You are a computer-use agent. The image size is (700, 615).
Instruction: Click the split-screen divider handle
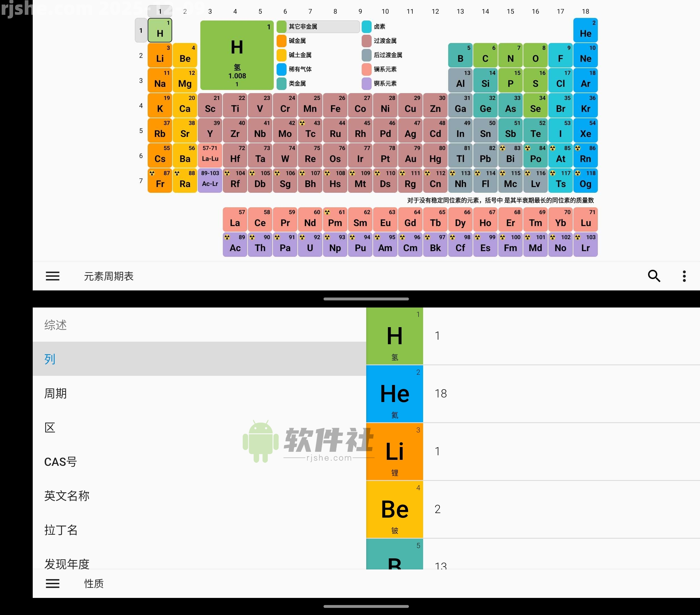366,298
